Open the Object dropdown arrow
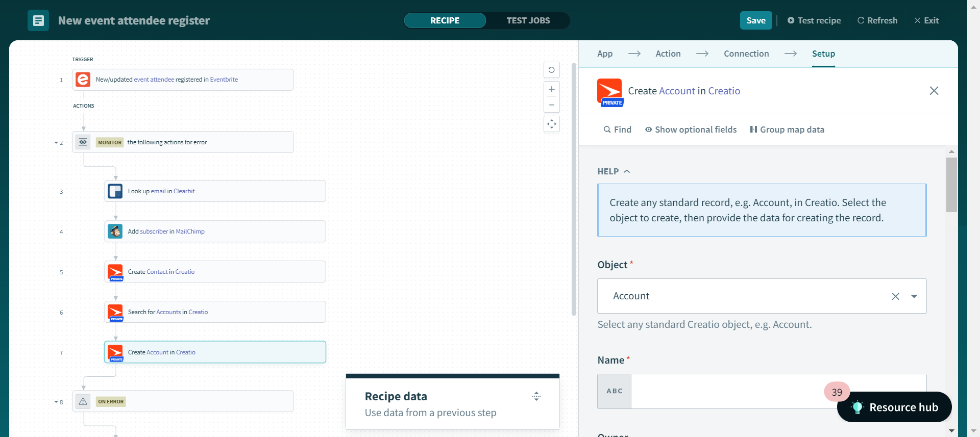Screen dimensions: 980x437 (x=914, y=296)
